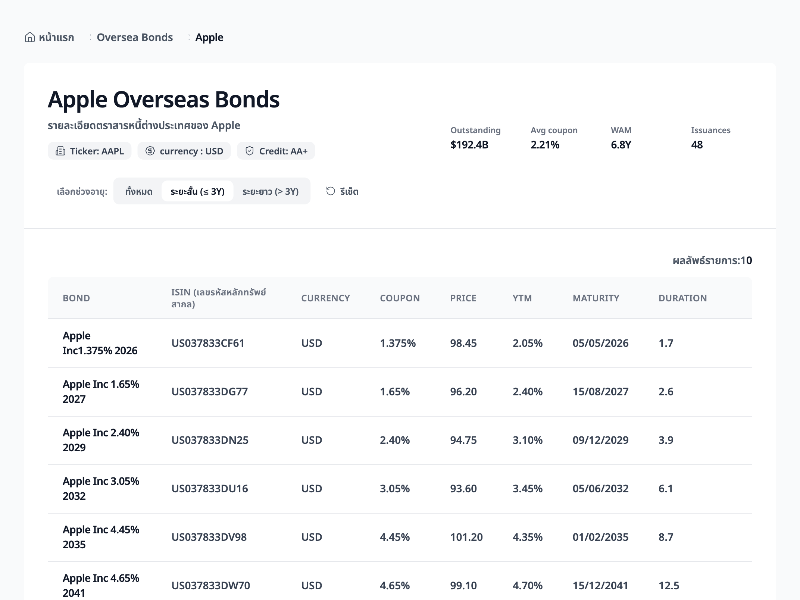
Task: Select the ทั้งหมด maturity filter tab
Action: point(139,191)
